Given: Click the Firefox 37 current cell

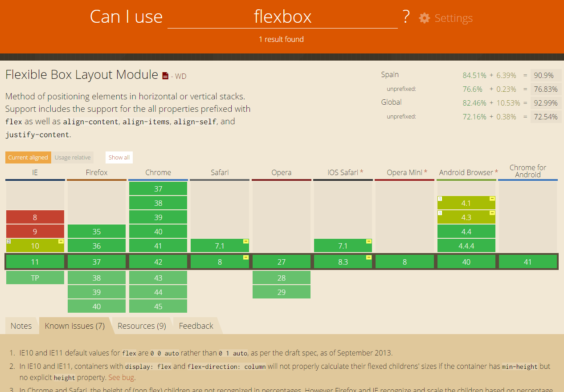Looking at the screenshot, I should pyautogui.click(x=97, y=261).
